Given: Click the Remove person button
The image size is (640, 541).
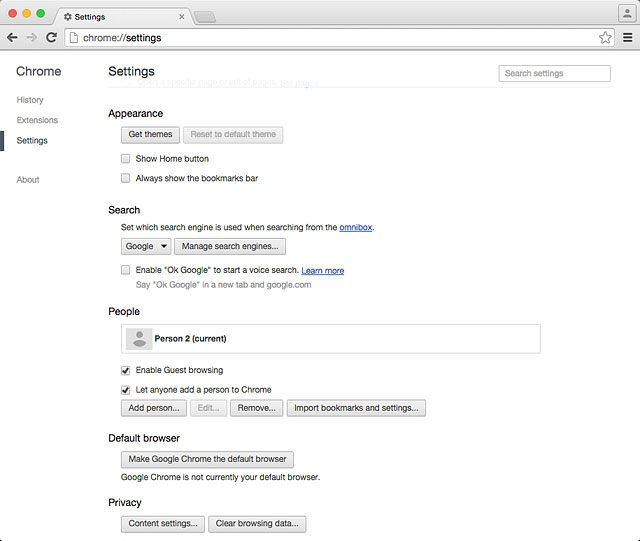Looking at the screenshot, I should tap(256, 408).
